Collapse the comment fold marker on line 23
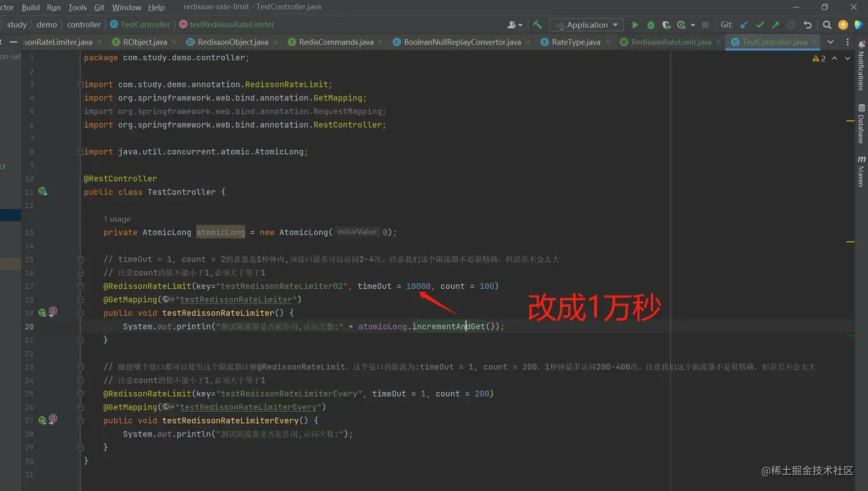 [80, 367]
